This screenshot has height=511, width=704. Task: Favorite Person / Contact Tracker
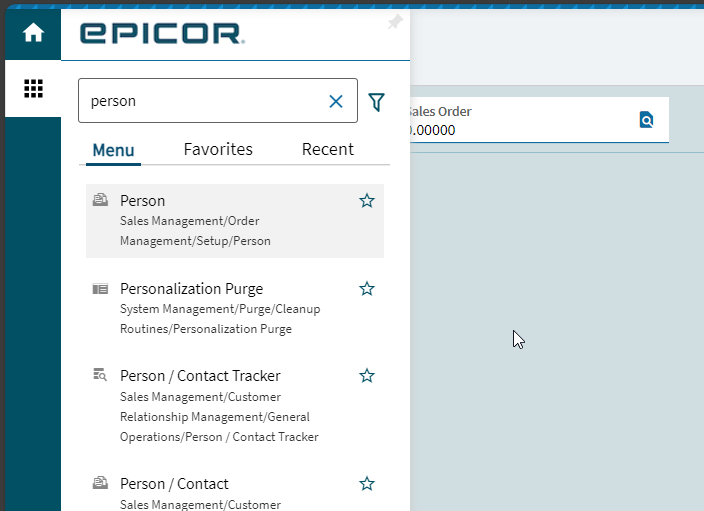[367, 376]
